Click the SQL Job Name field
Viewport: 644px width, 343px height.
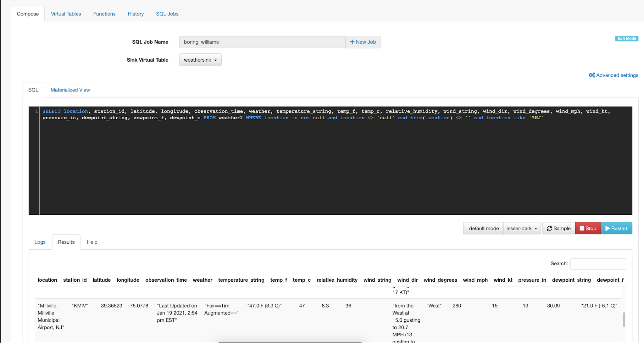[x=262, y=42]
